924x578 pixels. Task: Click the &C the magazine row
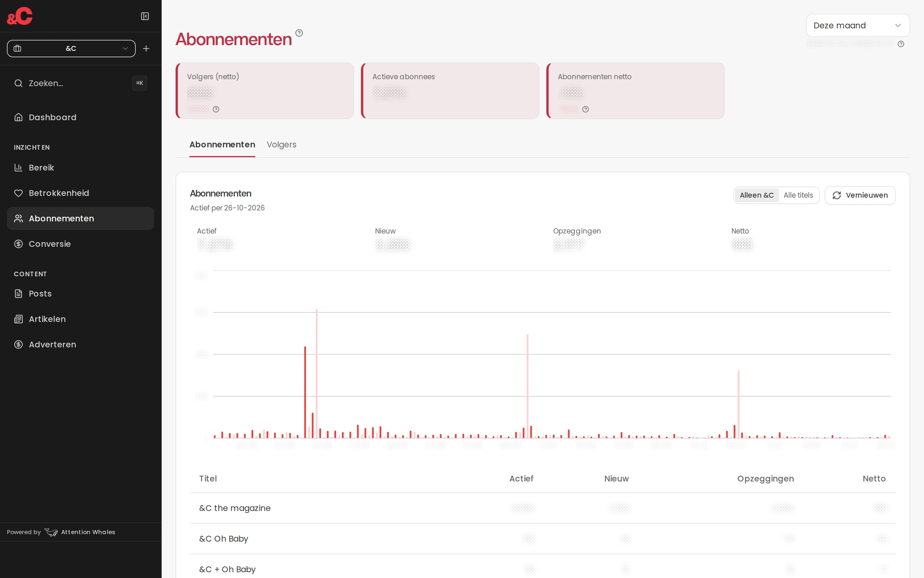[x=543, y=508]
